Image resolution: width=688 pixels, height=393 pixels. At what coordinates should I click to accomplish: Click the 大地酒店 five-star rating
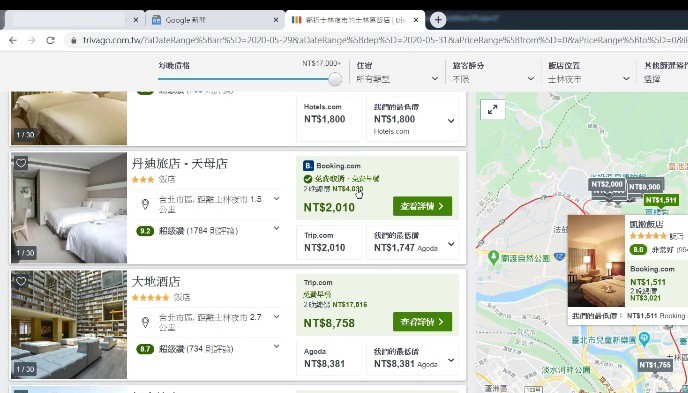(x=150, y=297)
